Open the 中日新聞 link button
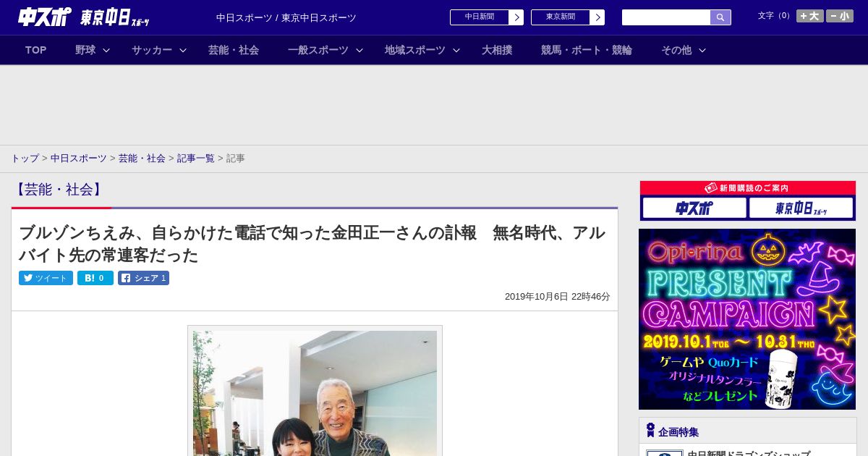The image size is (868, 456). (x=486, y=17)
